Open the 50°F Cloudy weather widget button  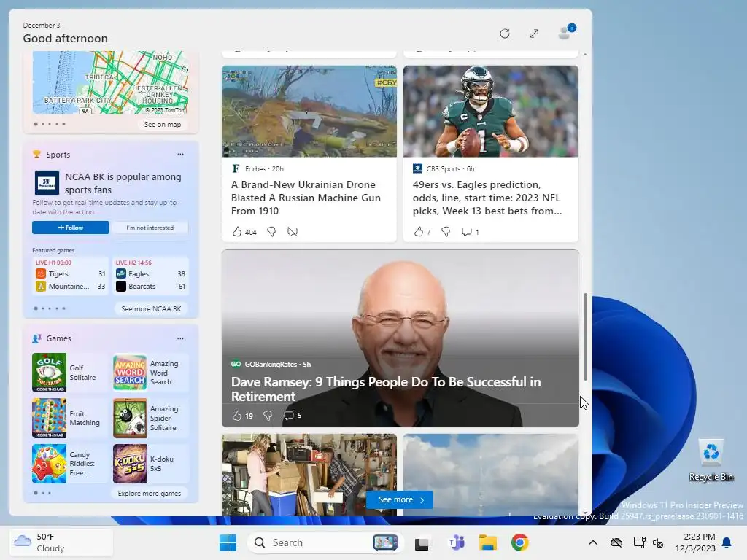click(61, 542)
